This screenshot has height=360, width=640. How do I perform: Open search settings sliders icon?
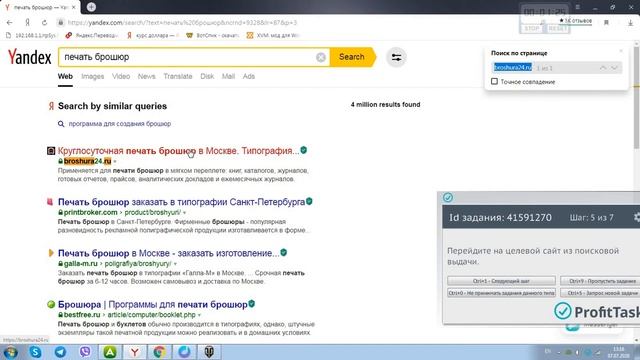point(396,58)
